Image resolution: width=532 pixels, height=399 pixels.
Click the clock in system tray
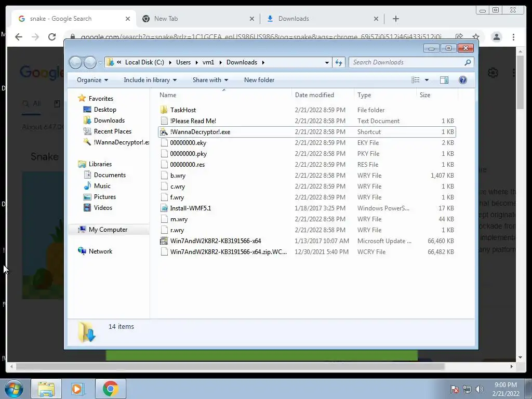tap(506, 389)
